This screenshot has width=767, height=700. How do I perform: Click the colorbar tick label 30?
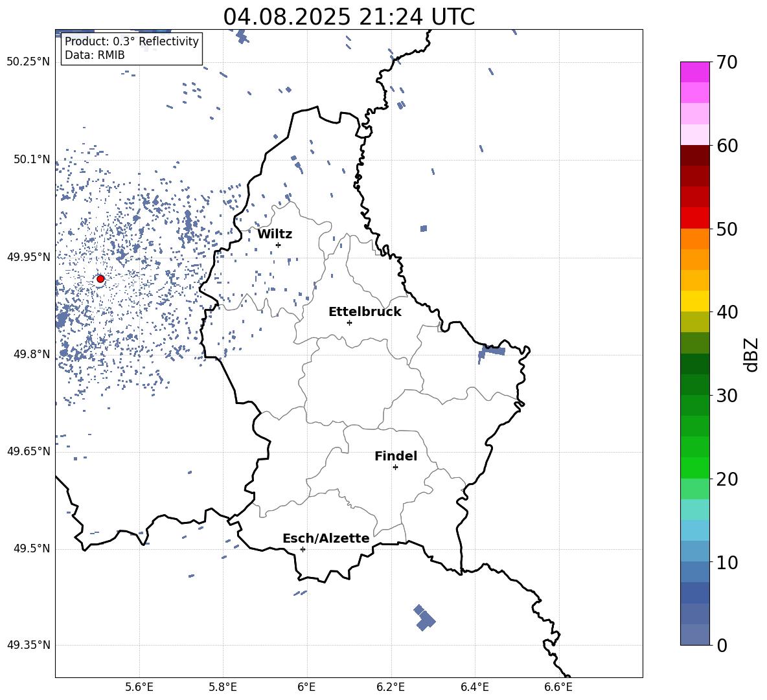tap(727, 396)
